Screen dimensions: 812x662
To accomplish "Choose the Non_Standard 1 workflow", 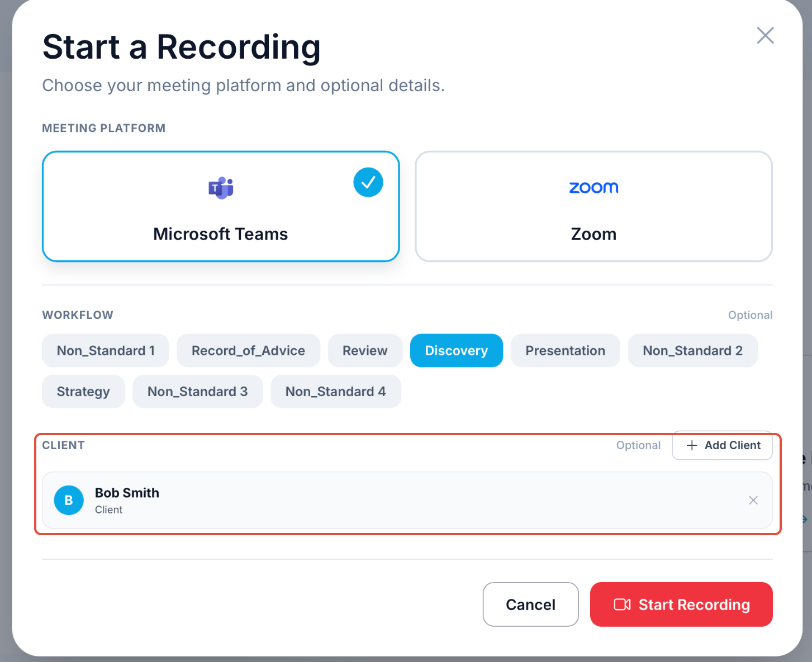I will coord(106,350).
